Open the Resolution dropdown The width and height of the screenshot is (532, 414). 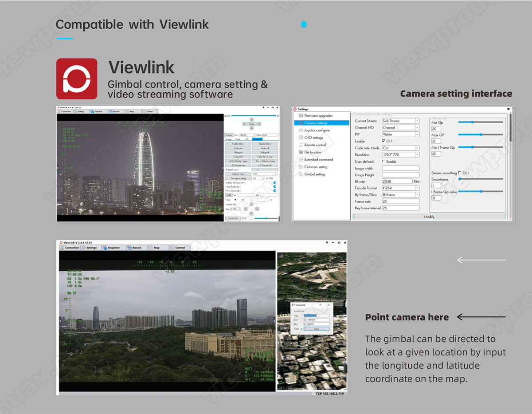pyautogui.click(x=400, y=155)
